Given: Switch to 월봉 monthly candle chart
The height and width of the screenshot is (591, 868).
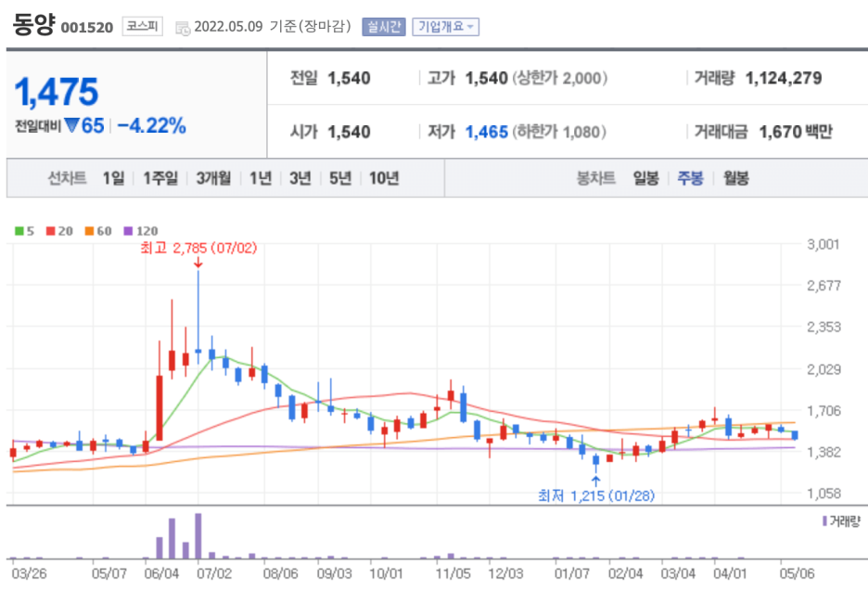Looking at the screenshot, I should (735, 178).
